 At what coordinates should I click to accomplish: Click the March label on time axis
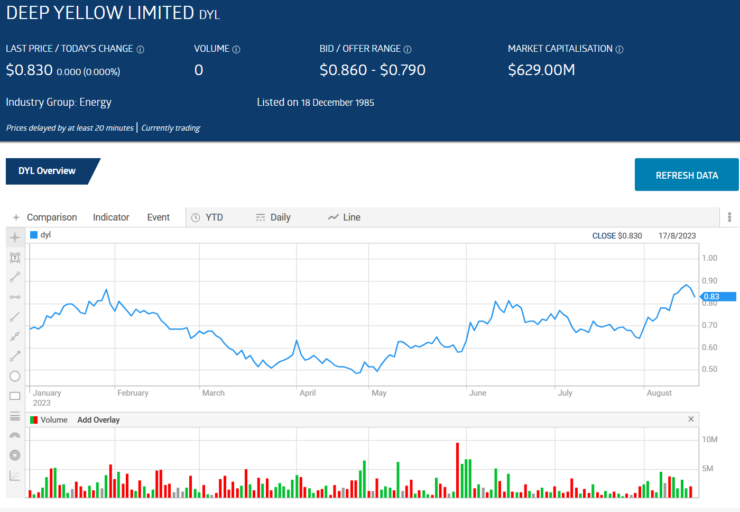[213, 393]
